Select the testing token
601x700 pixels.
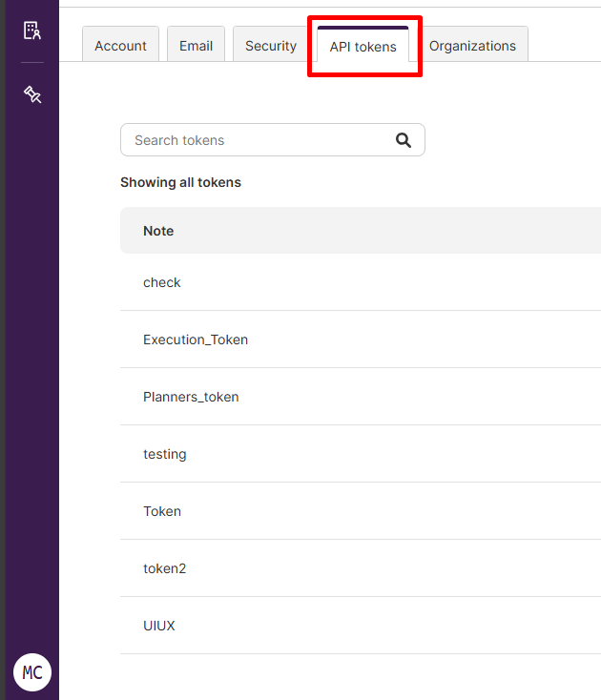click(x=165, y=454)
